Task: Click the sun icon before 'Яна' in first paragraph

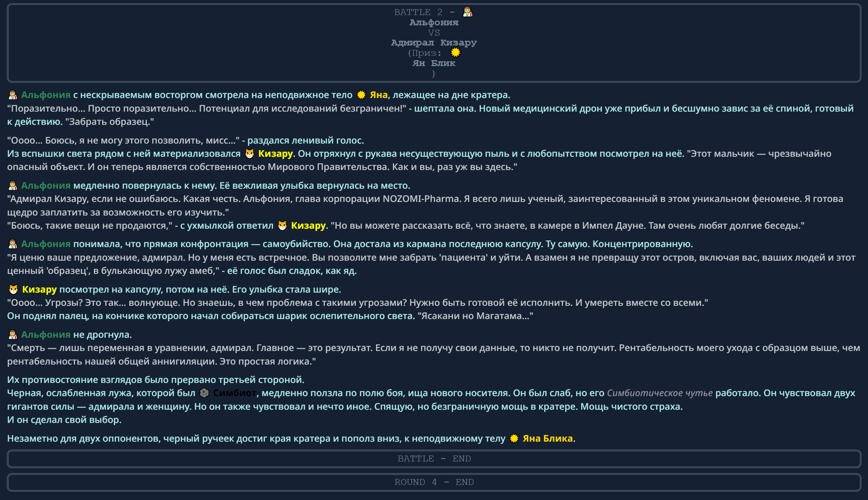Action: (361, 95)
